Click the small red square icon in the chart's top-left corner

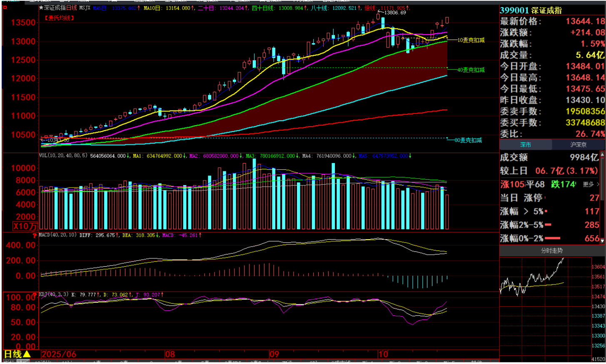5,7
